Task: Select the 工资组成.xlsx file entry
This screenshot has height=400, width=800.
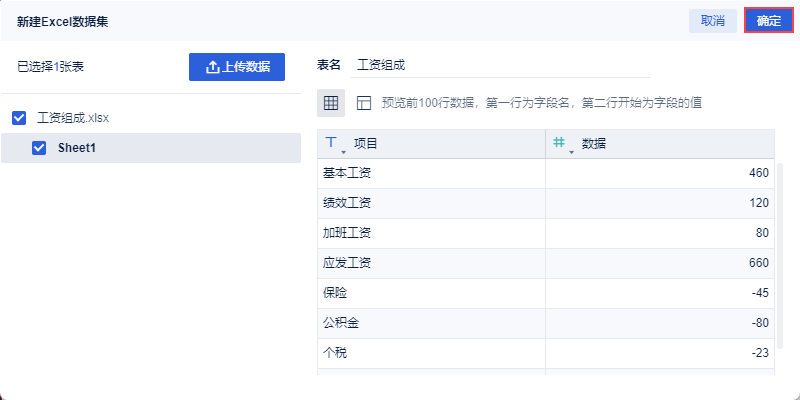Action: [73, 118]
